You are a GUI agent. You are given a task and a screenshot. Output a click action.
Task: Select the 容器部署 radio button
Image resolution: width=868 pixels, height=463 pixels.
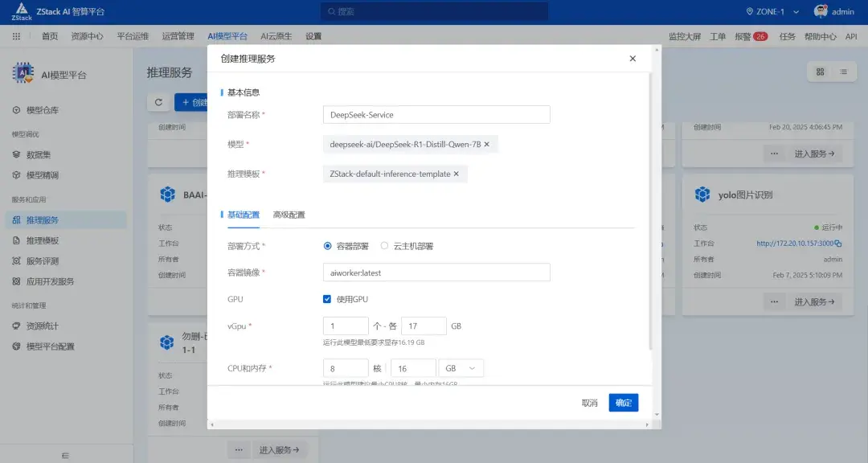(329, 245)
